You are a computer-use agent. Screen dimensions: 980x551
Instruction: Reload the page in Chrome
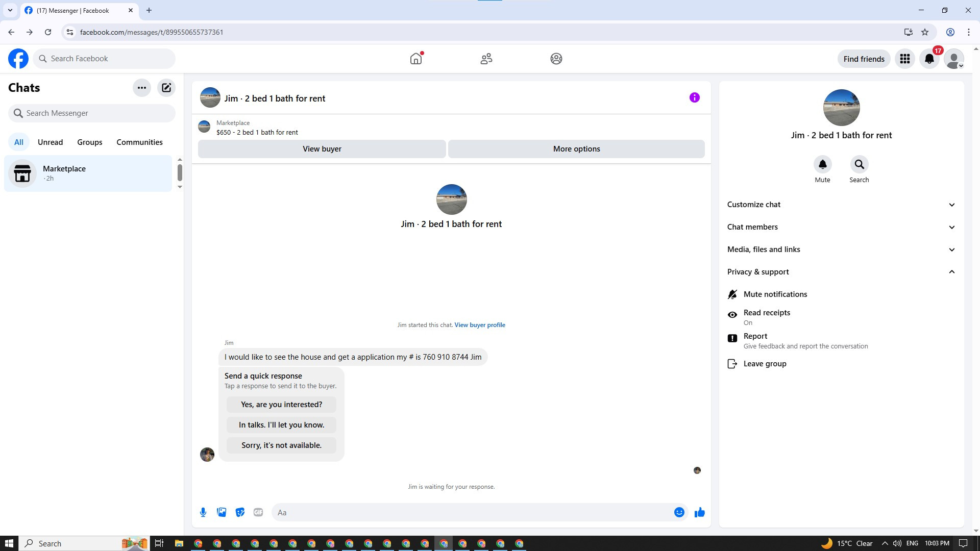48,32
